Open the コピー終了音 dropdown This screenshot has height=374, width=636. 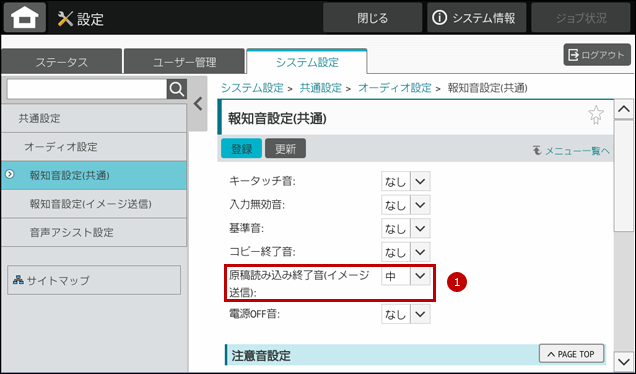(406, 252)
